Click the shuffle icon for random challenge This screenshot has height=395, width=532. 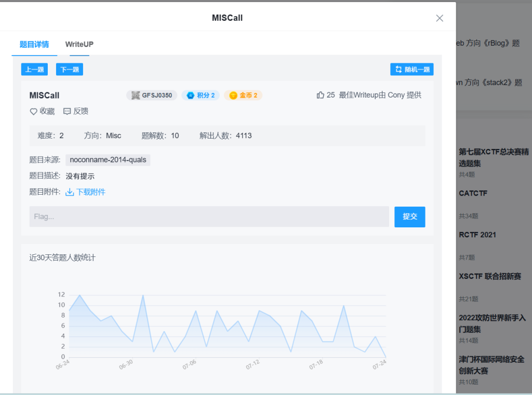398,70
